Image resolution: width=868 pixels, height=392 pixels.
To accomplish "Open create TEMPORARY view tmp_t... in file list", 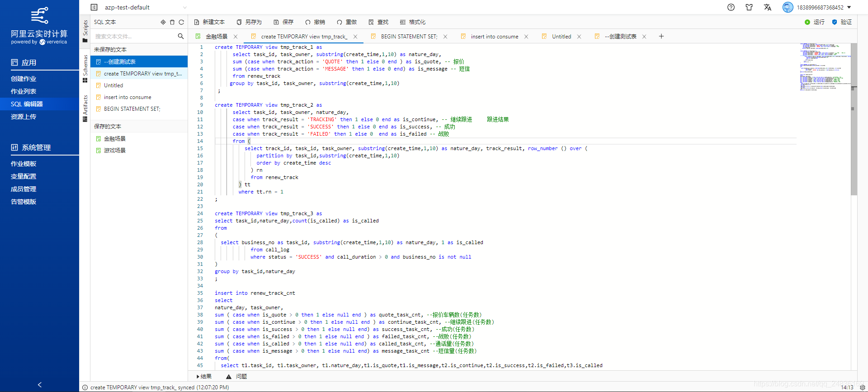I will (x=139, y=74).
